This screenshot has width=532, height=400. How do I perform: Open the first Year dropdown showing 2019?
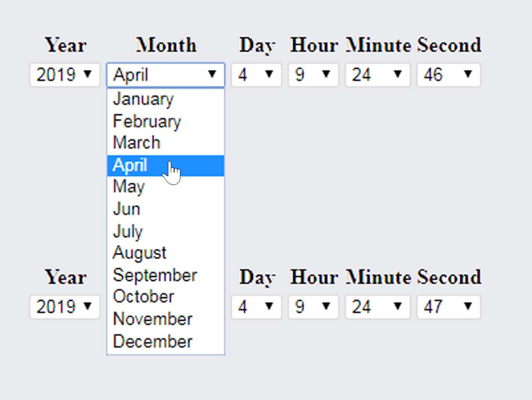click(64, 75)
